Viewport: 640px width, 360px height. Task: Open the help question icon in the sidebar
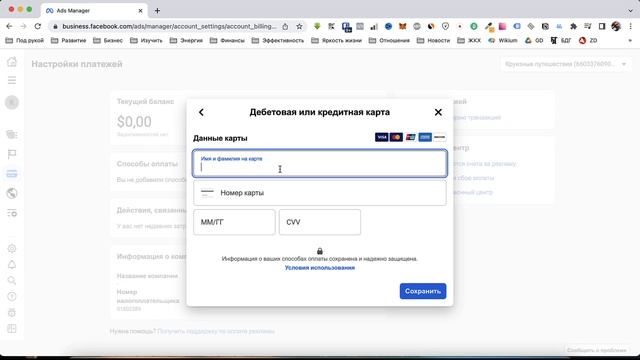point(12,297)
